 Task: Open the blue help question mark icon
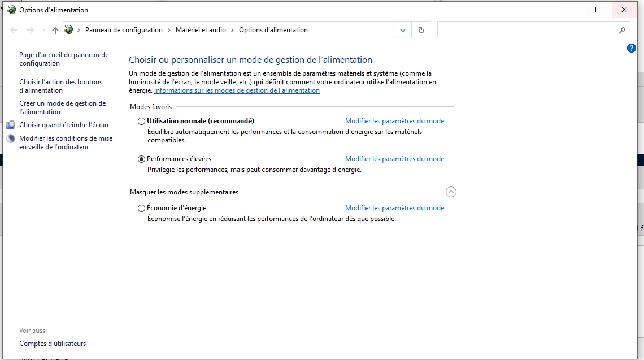point(632,48)
